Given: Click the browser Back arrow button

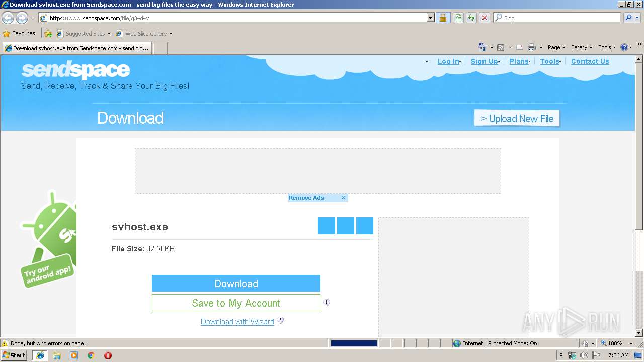Looking at the screenshot, I should tap(8, 18).
